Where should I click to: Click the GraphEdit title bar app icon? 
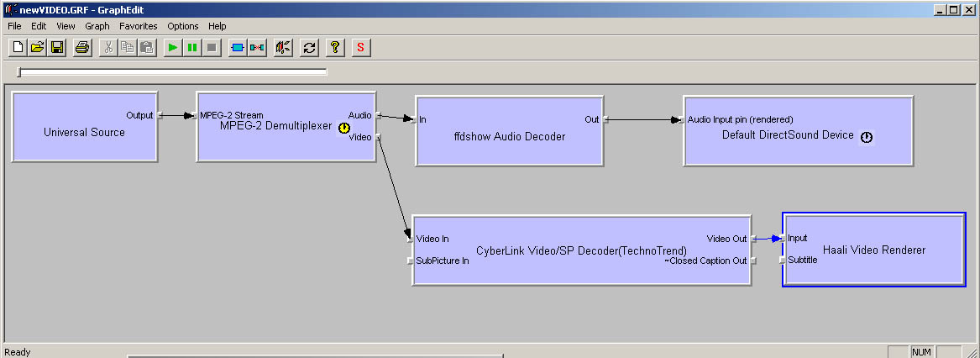11,9
